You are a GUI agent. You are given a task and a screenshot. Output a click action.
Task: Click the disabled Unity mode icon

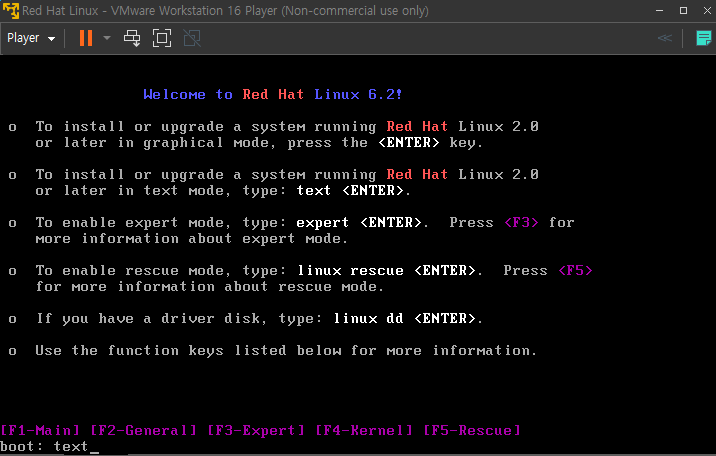click(x=192, y=38)
